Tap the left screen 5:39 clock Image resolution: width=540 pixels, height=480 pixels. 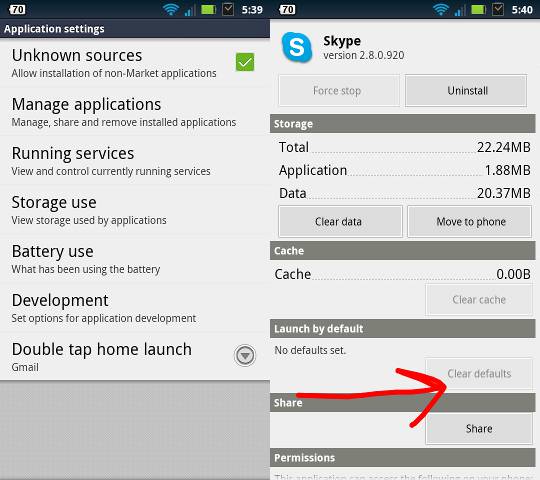coord(252,10)
